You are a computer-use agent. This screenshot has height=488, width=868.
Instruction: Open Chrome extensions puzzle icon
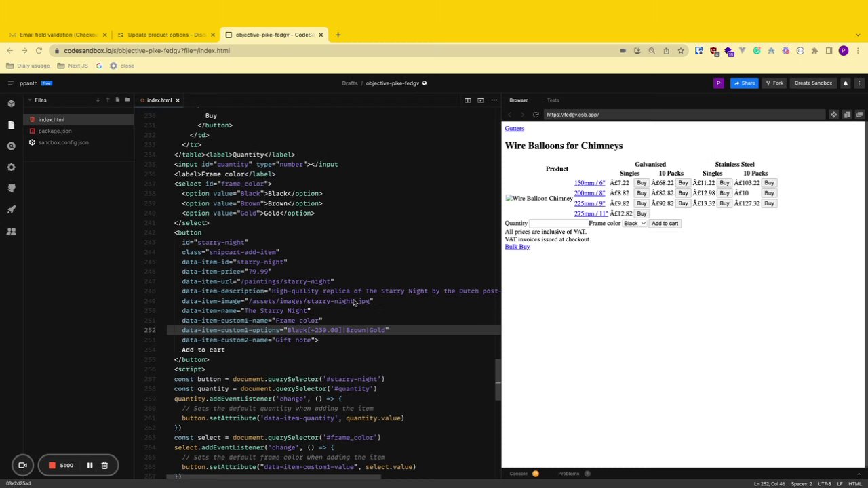814,51
